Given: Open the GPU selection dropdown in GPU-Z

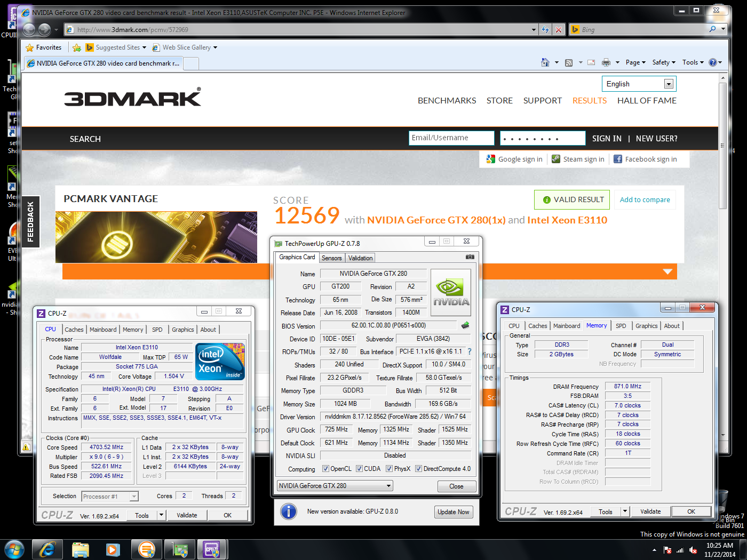Looking at the screenshot, I should tap(335, 486).
